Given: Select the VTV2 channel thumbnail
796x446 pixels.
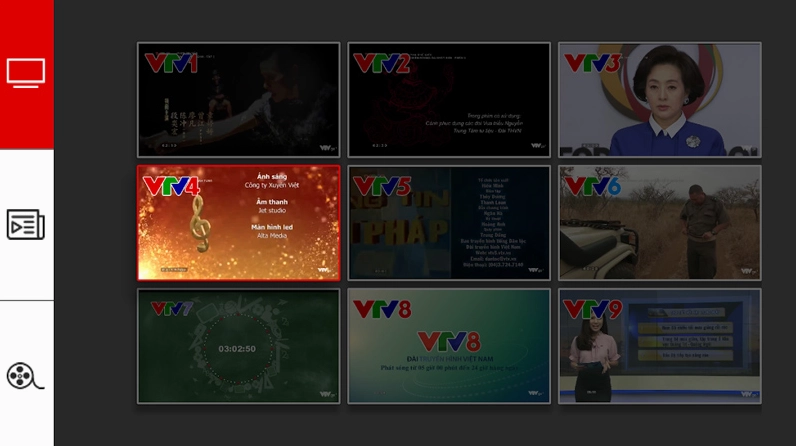Looking at the screenshot, I should 449,100.
